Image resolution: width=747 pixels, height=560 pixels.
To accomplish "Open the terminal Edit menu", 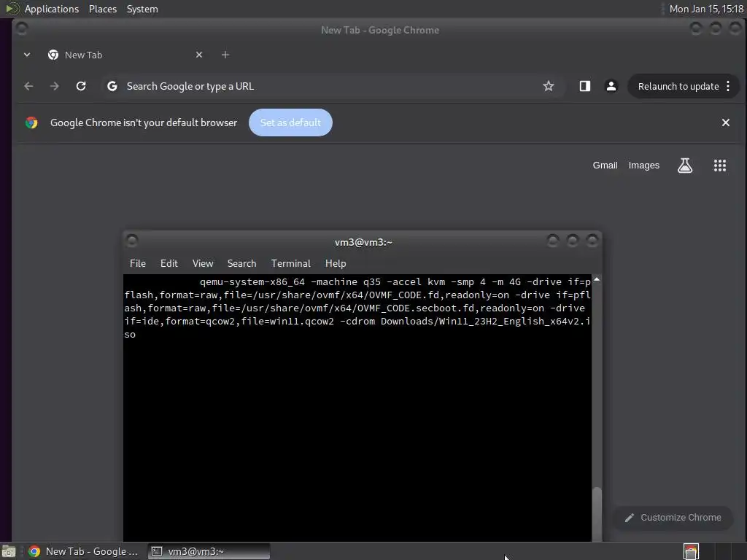I will (x=169, y=263).
